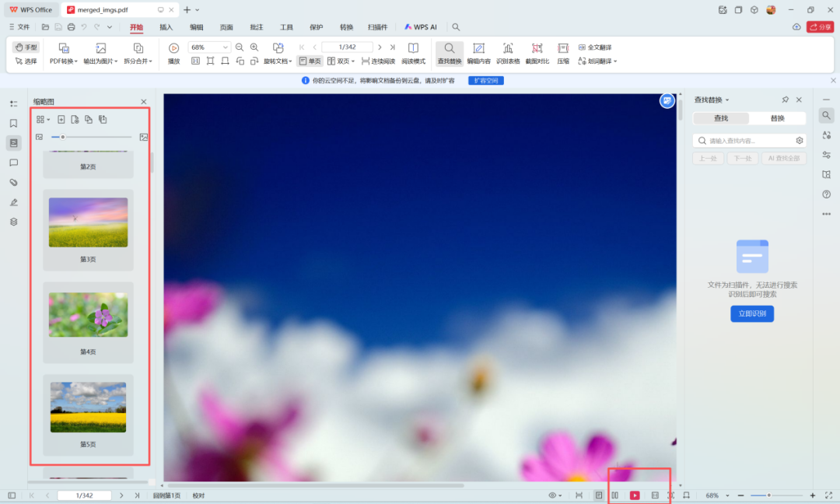The image size is (840, 504).
Task: Click the 播放 slideshow button
Action: coord(173,54)
